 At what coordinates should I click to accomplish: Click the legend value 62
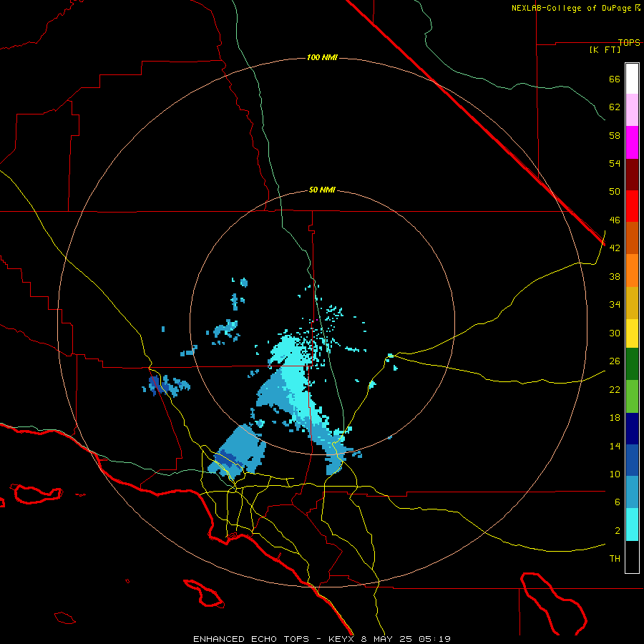point(615,107)
